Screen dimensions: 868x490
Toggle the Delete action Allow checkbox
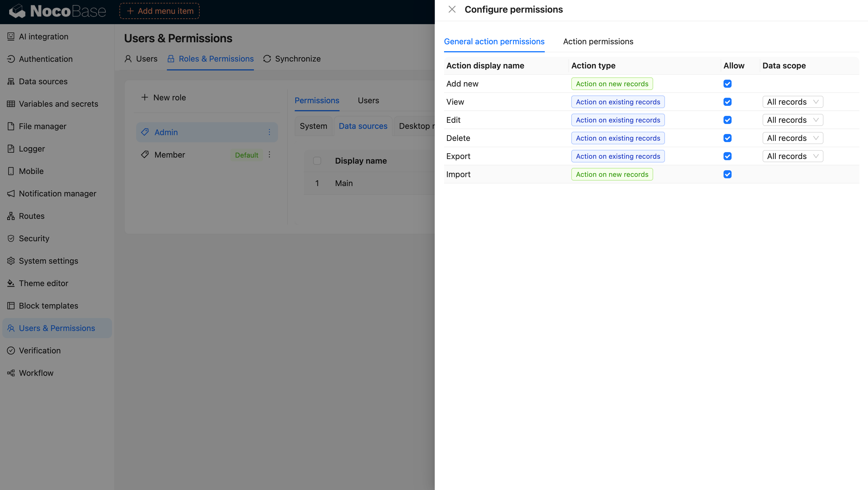(x=727, y=138)
